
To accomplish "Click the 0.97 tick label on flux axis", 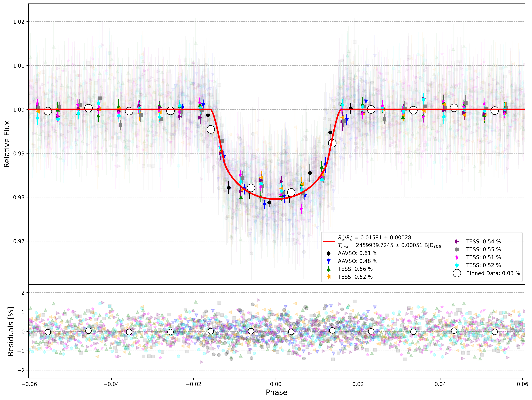I will pyautogui.click(x=19, y=241).
